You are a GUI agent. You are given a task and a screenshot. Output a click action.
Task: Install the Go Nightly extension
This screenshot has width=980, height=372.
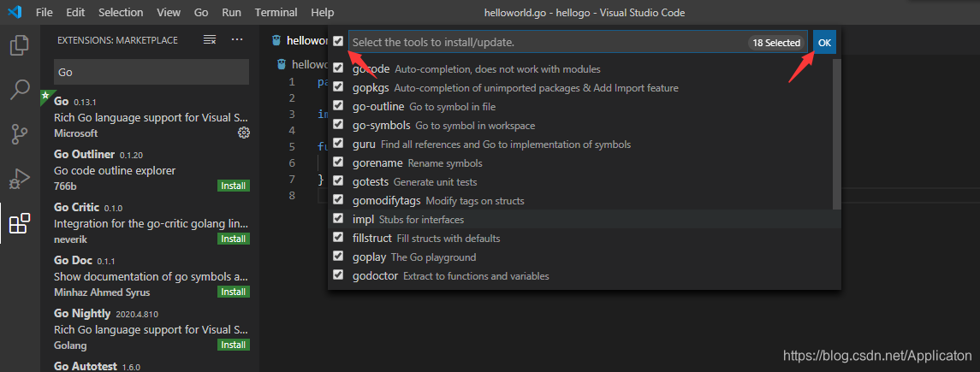pos(234,345)
